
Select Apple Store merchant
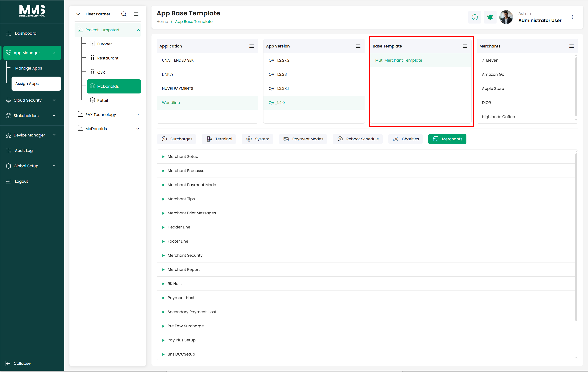point(526,89)
